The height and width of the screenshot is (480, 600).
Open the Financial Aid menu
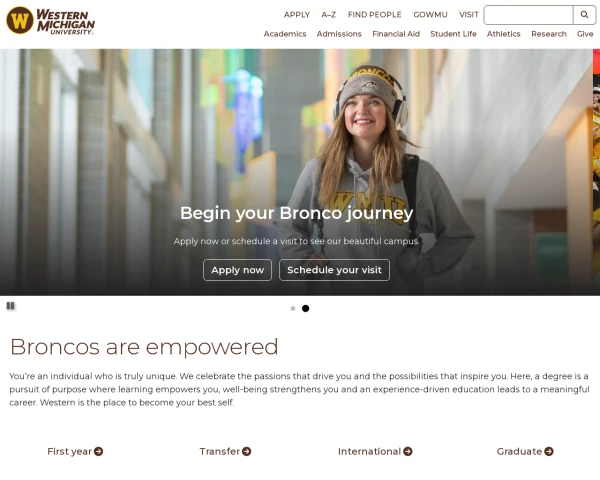[396, 34]
